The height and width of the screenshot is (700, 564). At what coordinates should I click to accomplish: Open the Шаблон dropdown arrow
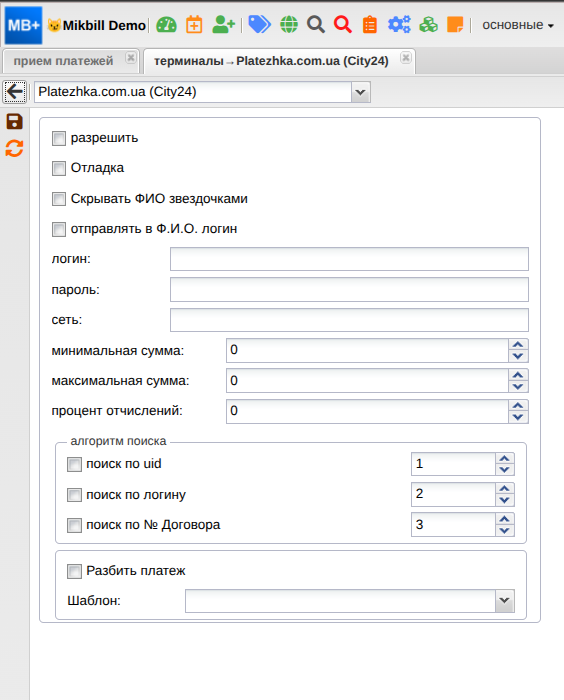[505, 601]
